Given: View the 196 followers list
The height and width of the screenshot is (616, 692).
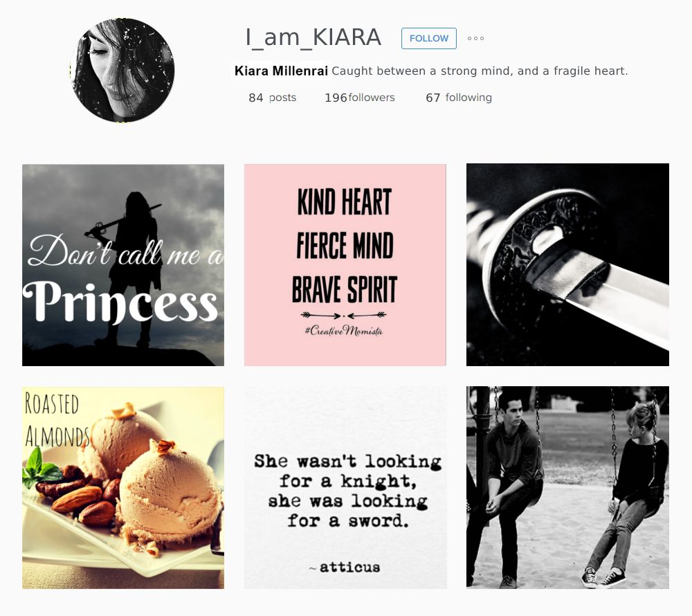Looking at the screenshot, I should coord(360,98).
